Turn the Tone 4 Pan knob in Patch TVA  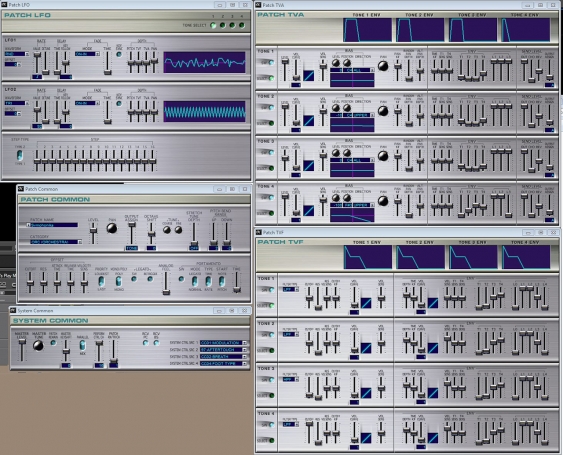click(x=383, y=201)
